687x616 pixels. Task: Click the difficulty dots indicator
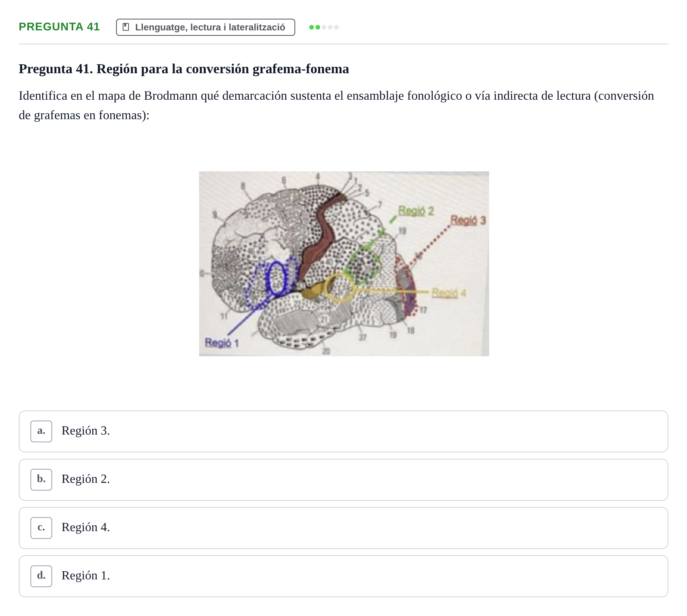coord(324,27)
